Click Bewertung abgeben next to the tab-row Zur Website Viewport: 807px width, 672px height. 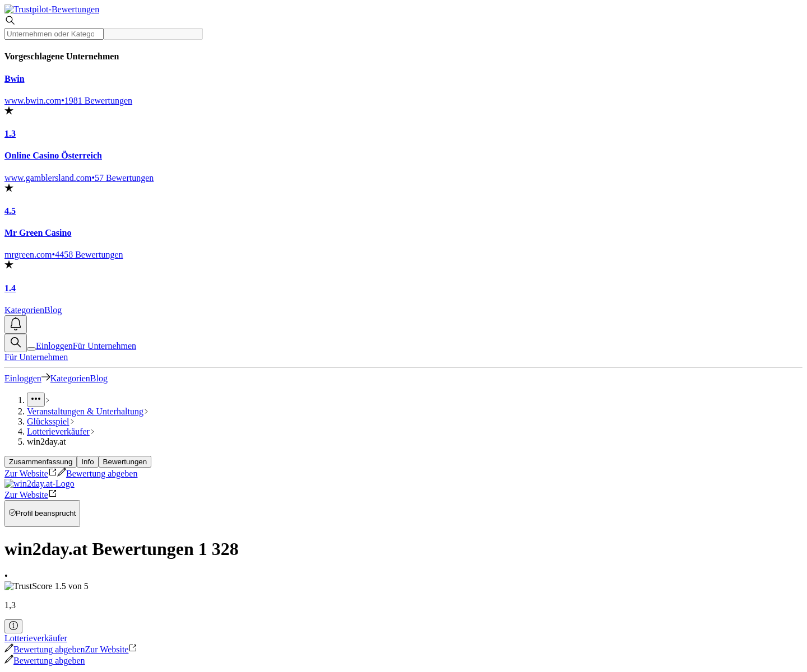(x=102, y=474)
